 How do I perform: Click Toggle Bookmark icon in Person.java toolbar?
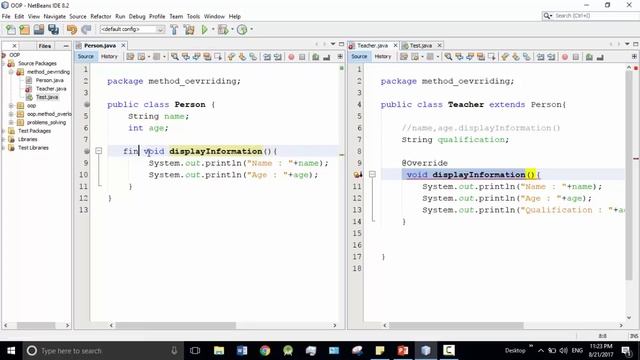click(x=253, y=57)
